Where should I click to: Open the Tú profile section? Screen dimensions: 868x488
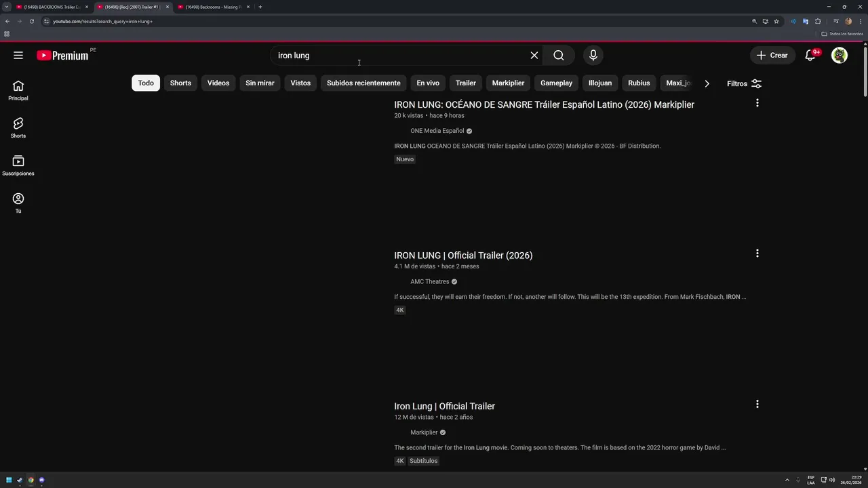pyautogui.click(x=18, y=203)
